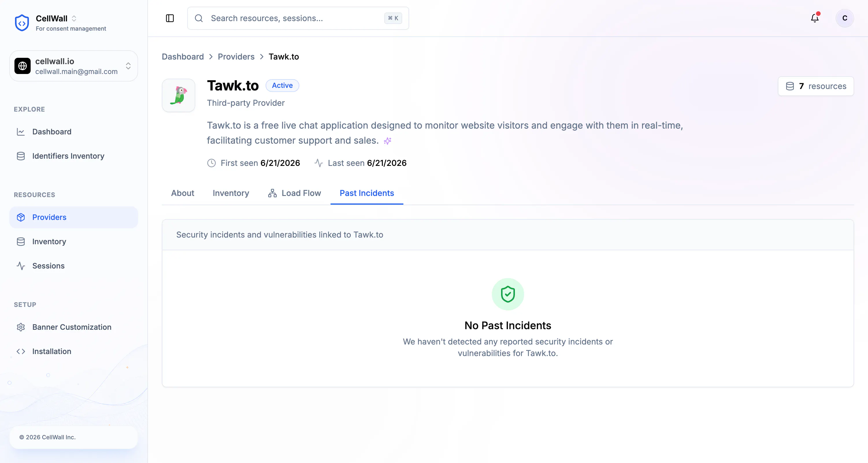This screenshot has height=463, width=868.
Task: Click the Banner Customization gear icon
Action: tap(21, 327)
